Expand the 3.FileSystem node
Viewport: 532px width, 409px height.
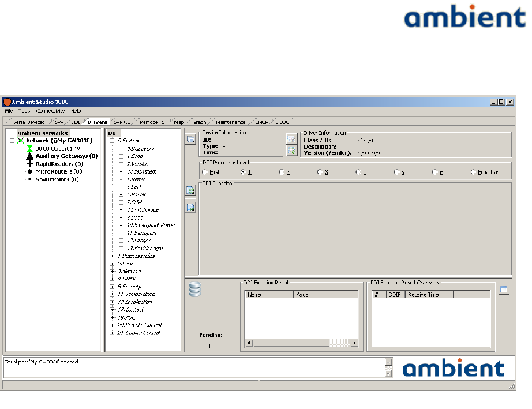tap(121, 171)
